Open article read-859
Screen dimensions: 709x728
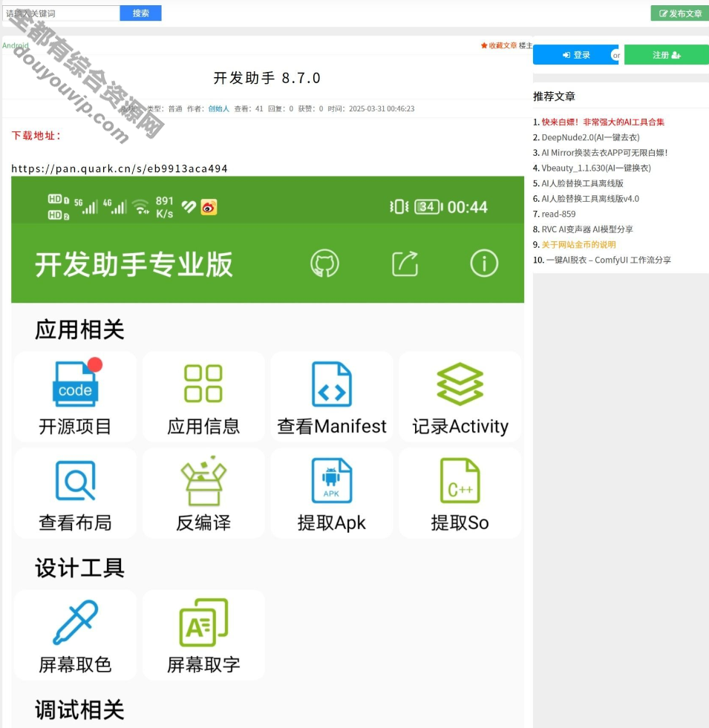pos(558,214)
